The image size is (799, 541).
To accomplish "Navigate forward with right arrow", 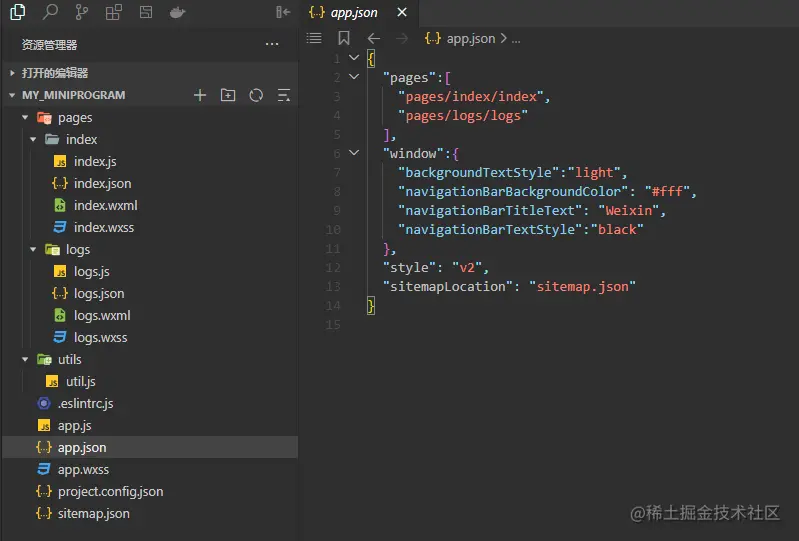I will tap(402, 38).
